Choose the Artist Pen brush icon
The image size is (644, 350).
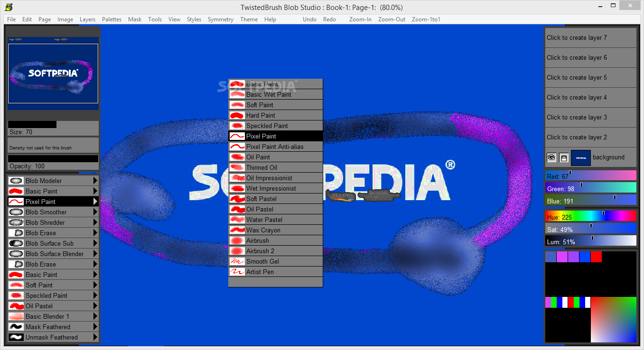[x=237, y=272]
